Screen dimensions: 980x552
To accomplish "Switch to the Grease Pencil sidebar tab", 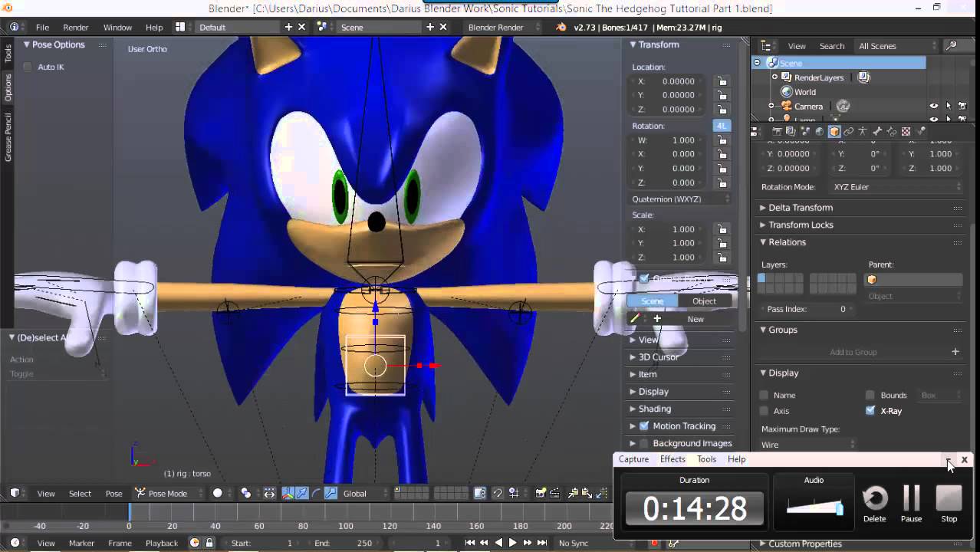I will point(8,136).
